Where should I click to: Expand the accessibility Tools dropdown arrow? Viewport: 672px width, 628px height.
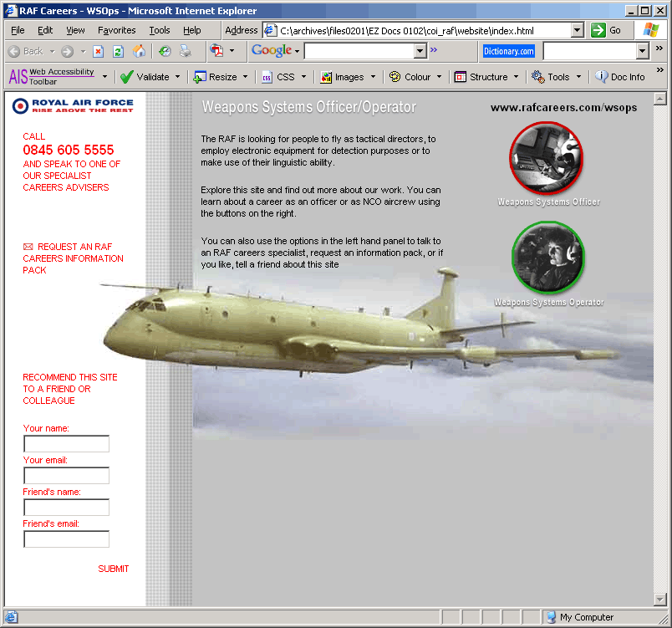click(578, 77)
